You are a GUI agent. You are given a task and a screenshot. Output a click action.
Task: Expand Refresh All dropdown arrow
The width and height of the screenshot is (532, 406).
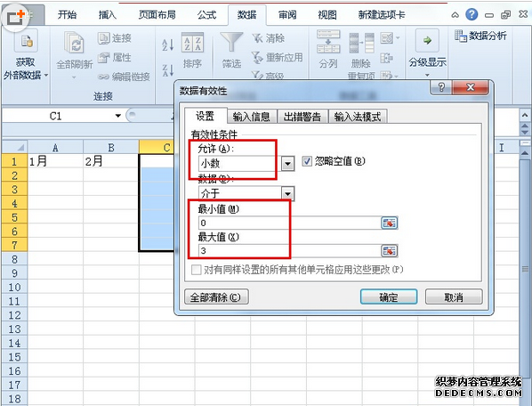tap(74, 77)
